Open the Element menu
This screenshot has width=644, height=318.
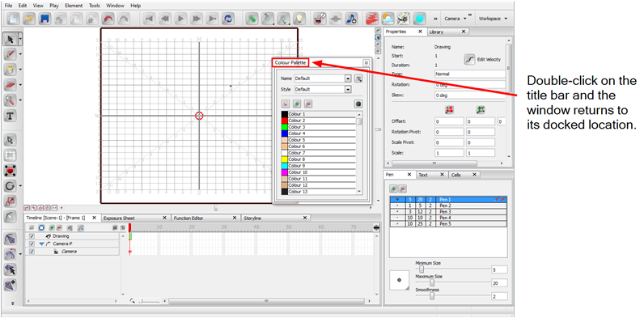tap(74, 6)
